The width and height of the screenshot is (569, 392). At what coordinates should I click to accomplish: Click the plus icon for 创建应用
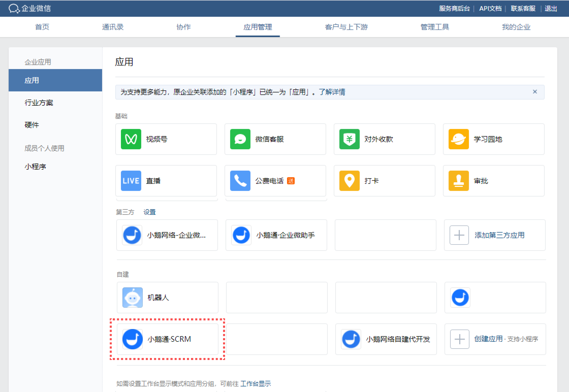coord(460,339)
